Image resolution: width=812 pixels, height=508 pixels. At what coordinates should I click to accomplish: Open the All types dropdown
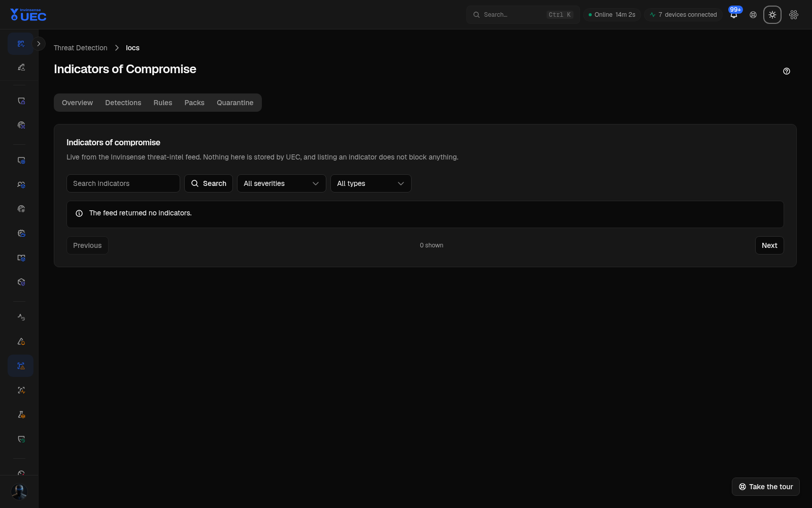pyautogui.click(x=371, y=183)
